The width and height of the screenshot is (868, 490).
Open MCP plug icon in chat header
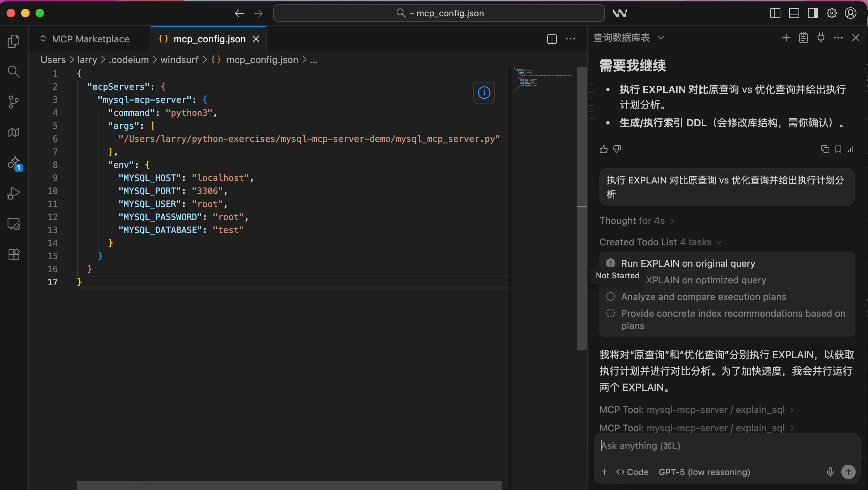pos(821,38)
